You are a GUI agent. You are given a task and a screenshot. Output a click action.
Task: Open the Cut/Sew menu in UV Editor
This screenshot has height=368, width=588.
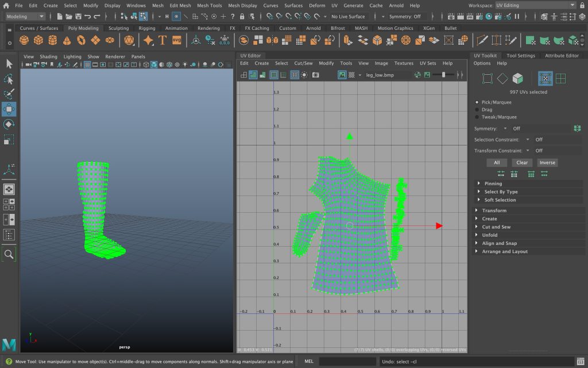pos(303,63)
